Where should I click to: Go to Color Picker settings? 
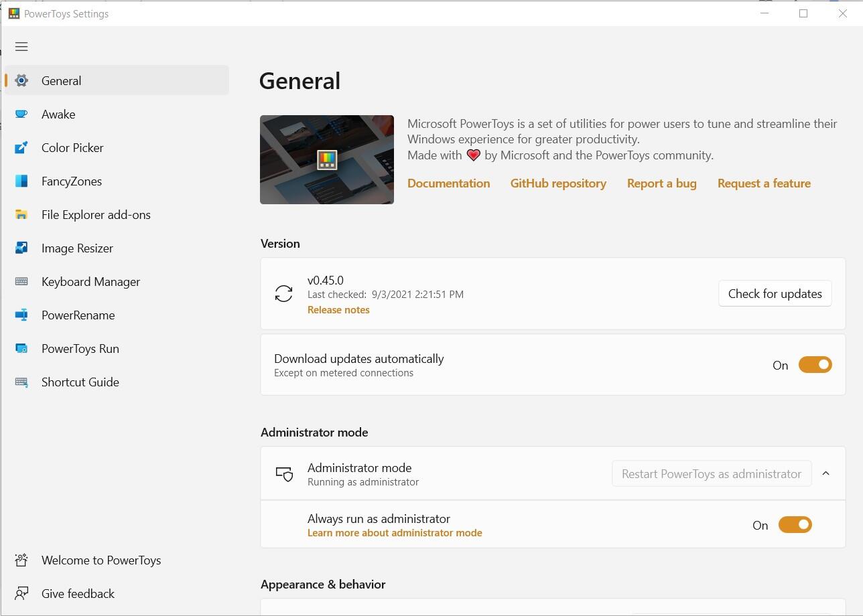(x=117, y=147)
